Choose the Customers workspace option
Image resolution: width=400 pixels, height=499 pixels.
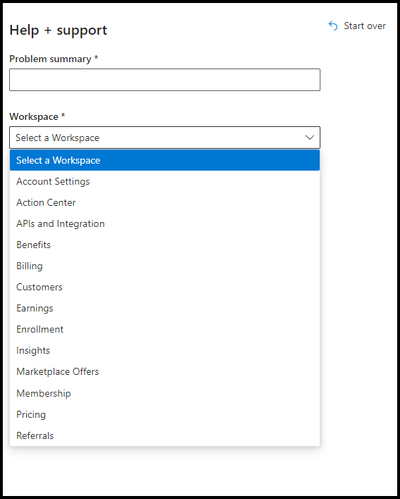pos(165,287)
